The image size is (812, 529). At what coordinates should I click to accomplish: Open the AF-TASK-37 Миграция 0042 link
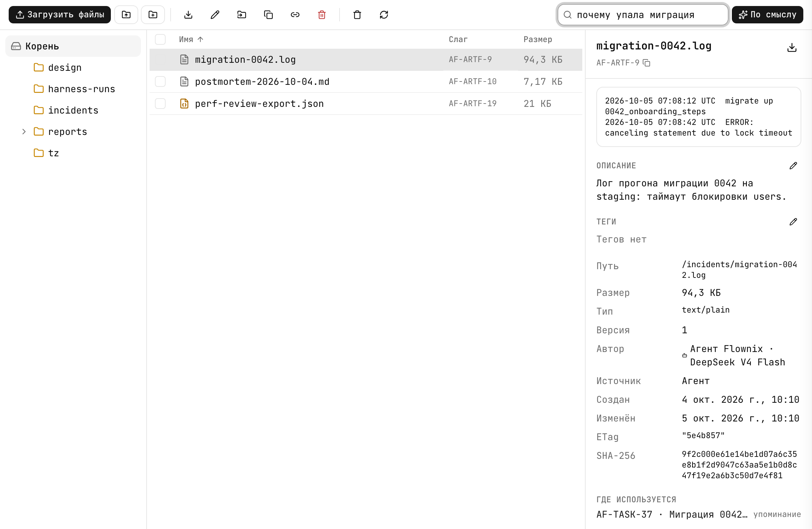(671, 514)
